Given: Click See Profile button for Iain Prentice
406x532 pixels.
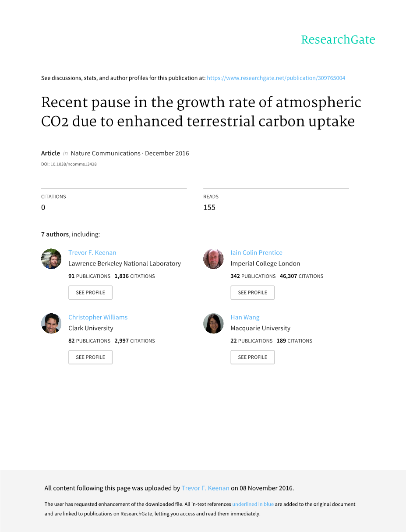Looking at the screenshot, I should 252,292.
